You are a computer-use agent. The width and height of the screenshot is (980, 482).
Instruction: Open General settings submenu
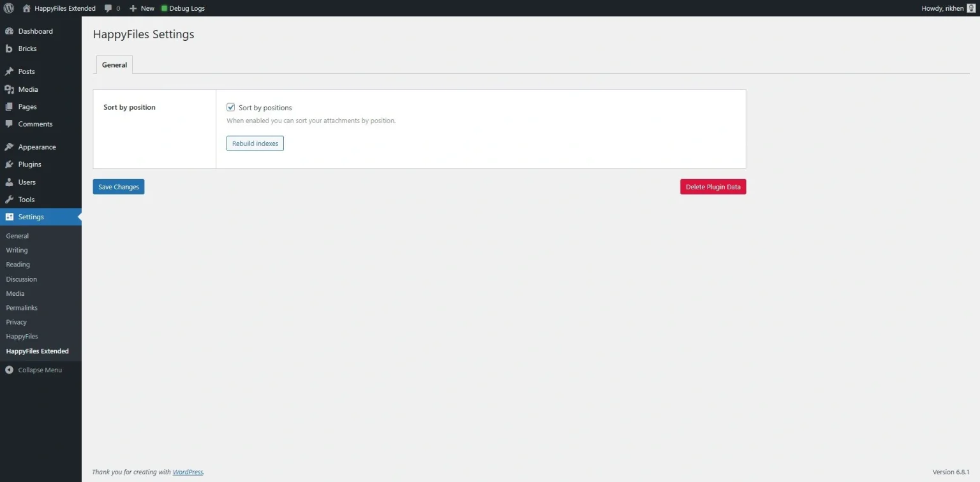[x=17, y=236]
